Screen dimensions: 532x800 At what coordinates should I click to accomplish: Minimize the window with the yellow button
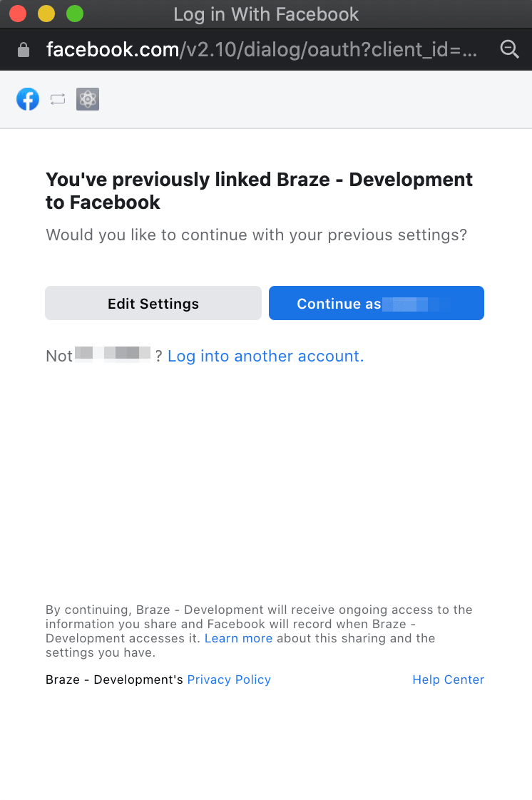[46, 13]
